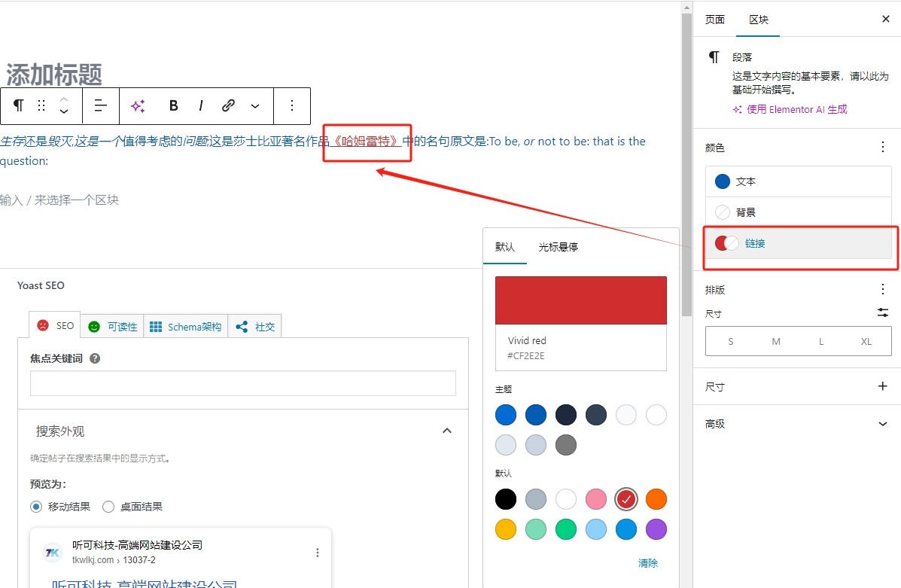901x588 pixels.
Task: Open text alignment options in block toolbar
Action: tap(101, 105)
